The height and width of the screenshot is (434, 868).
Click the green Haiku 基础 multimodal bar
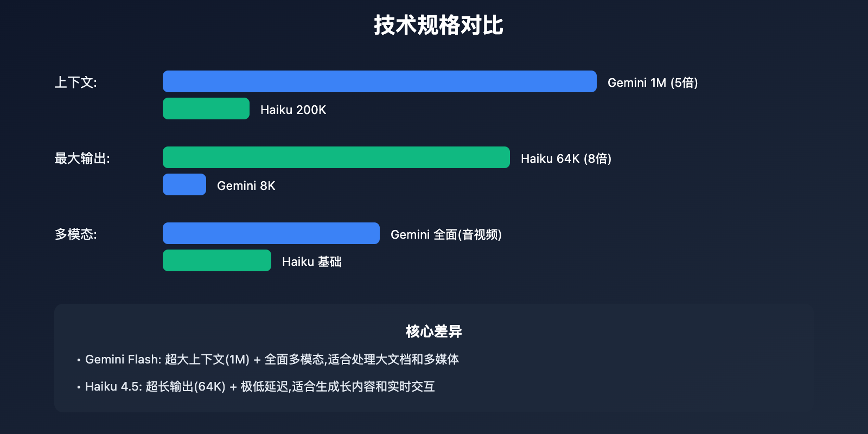tap(217, 260)
